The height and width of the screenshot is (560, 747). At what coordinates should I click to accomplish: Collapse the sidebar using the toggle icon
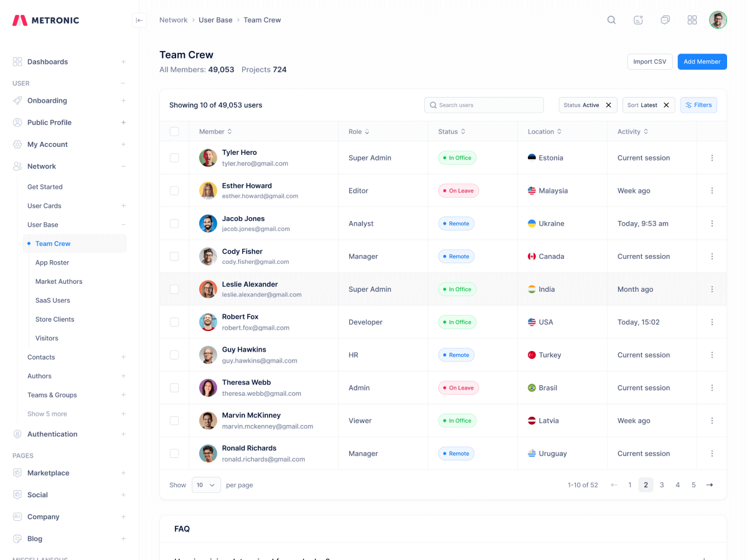139,20
